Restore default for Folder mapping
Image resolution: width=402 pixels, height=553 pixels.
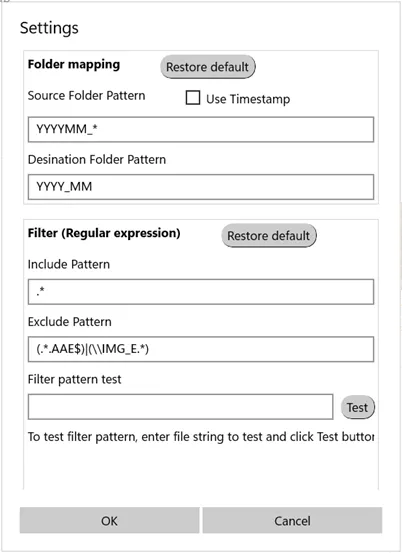click(x=208, y=67)
